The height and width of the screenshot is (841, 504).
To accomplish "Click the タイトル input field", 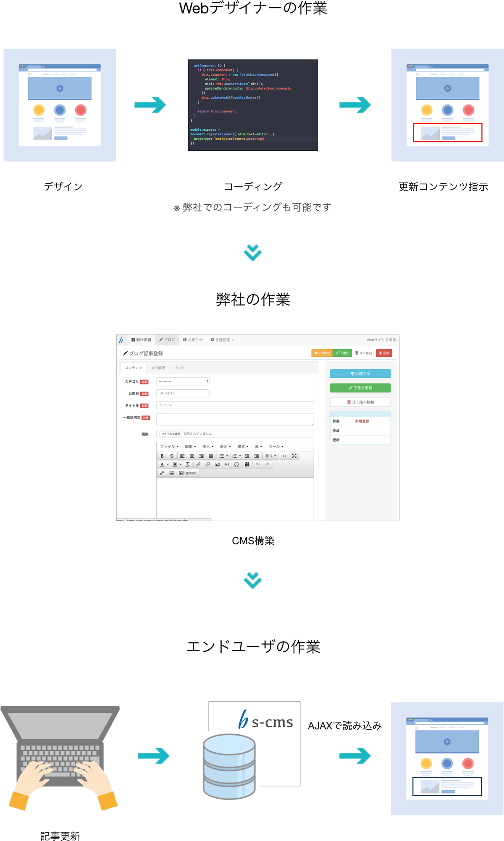I will pos(235,405).
